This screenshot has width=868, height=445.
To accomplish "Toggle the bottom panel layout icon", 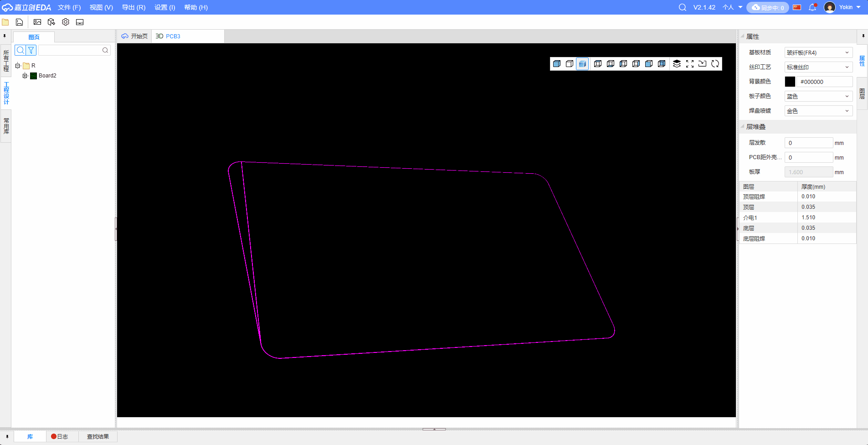I will (x=80, y=22).
